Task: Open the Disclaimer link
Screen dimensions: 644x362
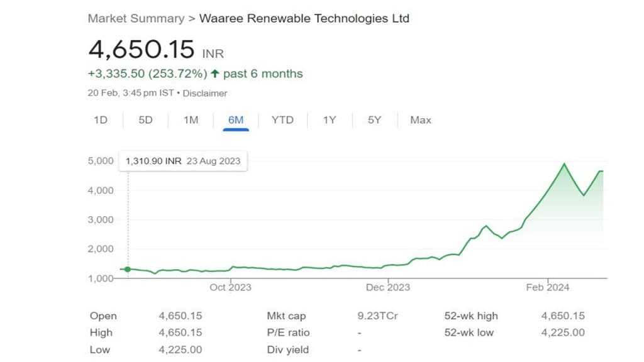Action: click(x=205, y=93)
